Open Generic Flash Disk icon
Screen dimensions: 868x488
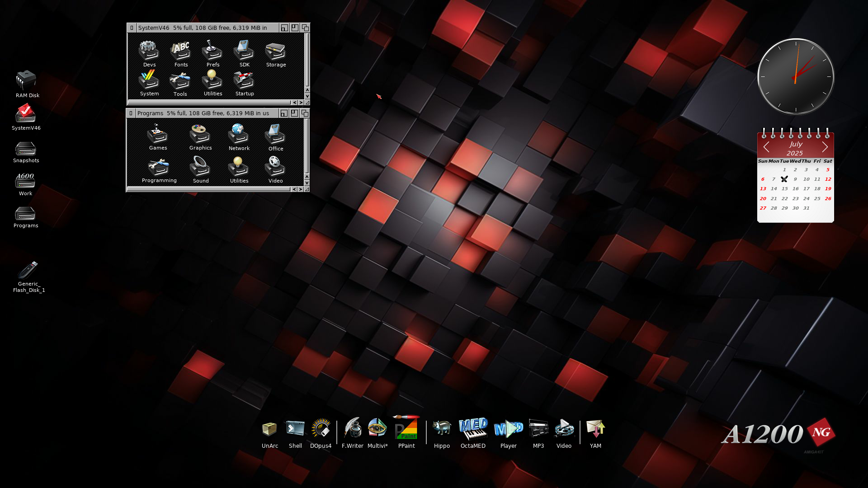[28, 270]
